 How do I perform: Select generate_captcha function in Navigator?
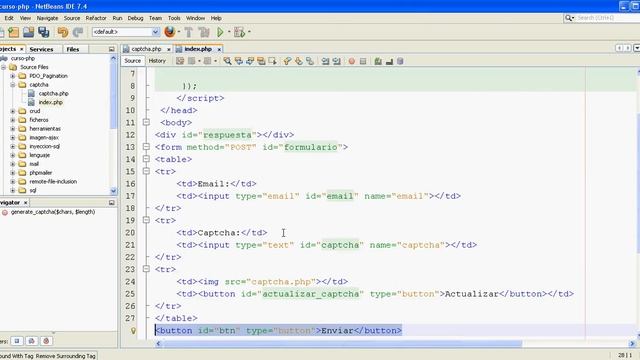[52, 212]
